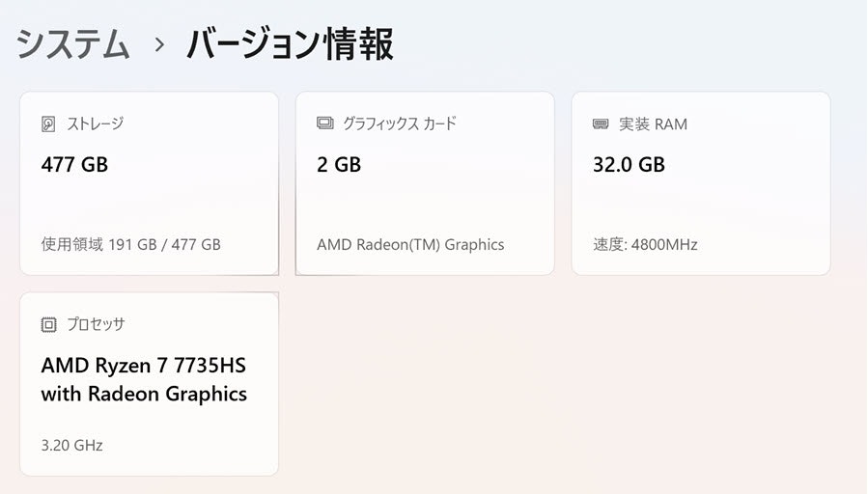Click the バージョン情報 page title

pyautogui.click(x=290, y=44)
